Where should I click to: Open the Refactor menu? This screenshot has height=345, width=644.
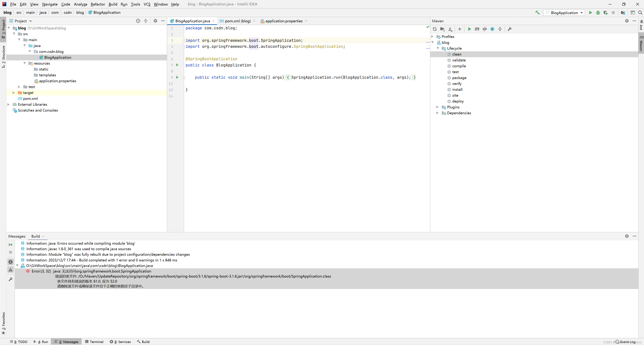pyautogui.click(x=98, y=4)
